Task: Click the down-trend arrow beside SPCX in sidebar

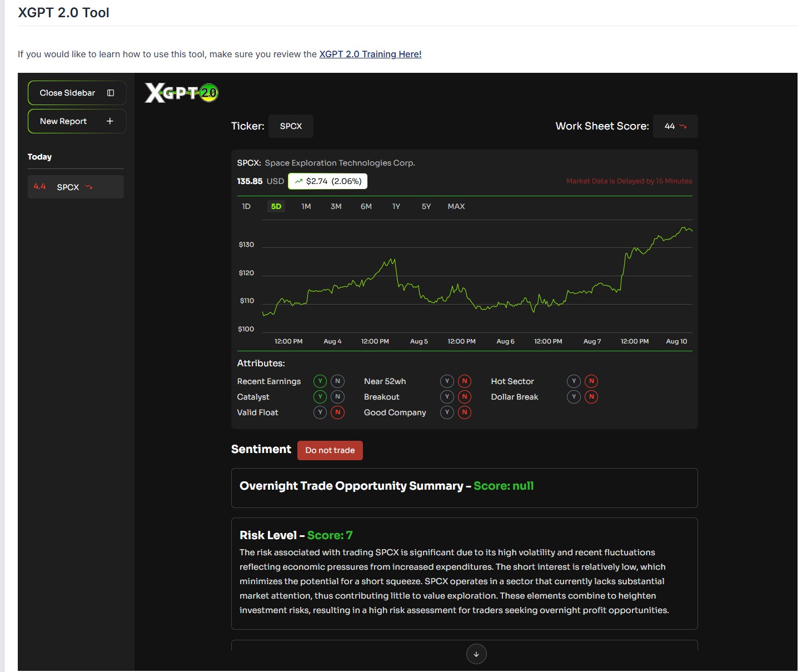Action: click(89, 187)
